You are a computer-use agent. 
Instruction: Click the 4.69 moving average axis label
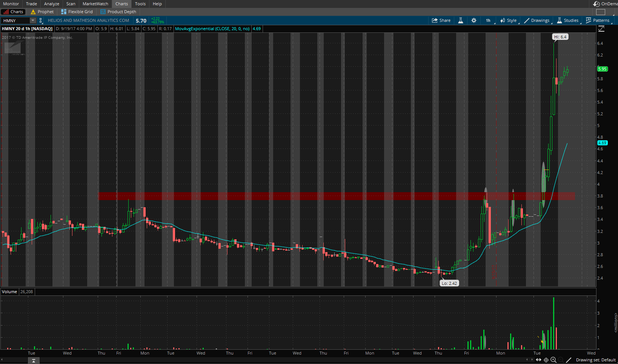click(x=602, y=143)
